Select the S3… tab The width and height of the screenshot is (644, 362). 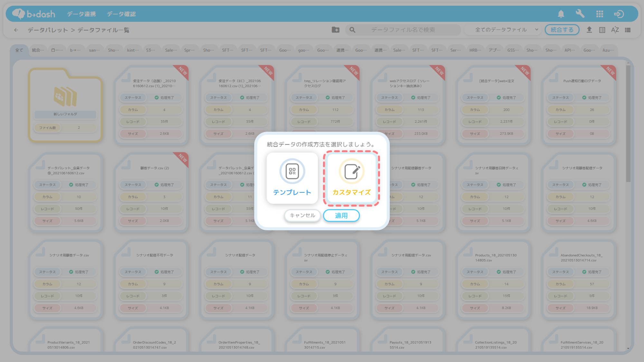point(150,50)
